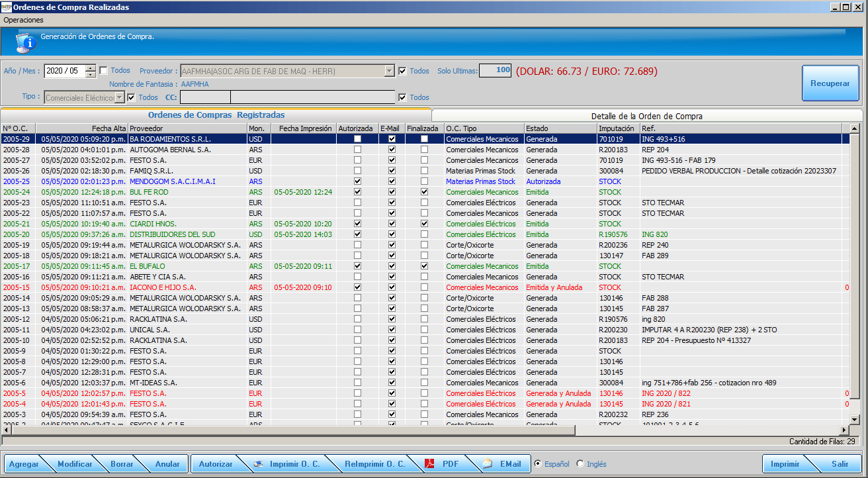Click the printer icon on Imprimir O. C.

coord(259,464)
